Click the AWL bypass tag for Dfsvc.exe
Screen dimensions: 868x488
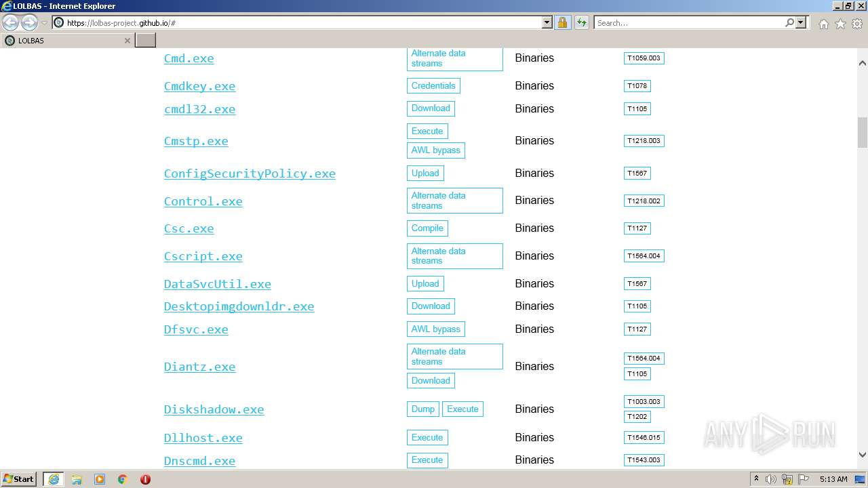[435, 329]
